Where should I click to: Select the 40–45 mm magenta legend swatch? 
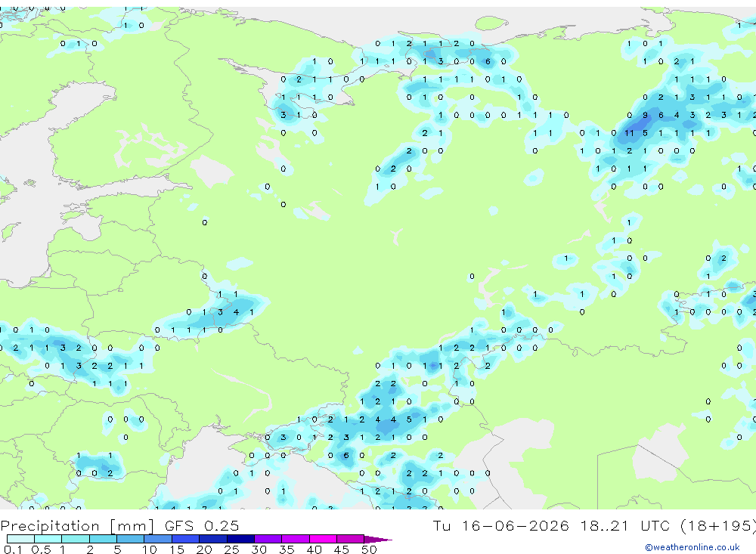(323, 539)
